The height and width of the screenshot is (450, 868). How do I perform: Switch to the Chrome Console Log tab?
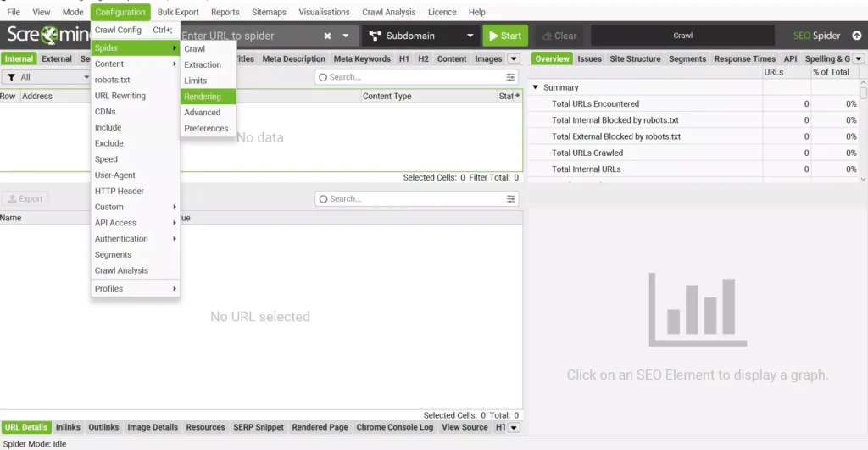(x=395, y=427)
